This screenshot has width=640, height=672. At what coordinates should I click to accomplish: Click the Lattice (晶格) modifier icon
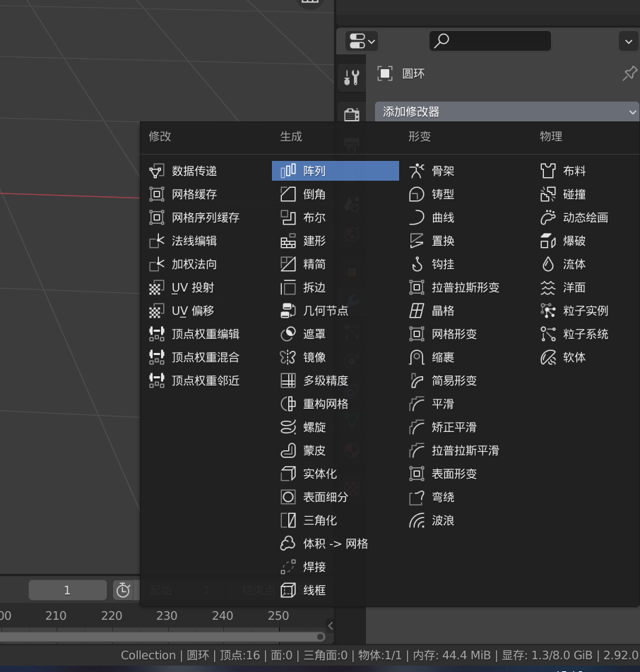point(417,311)
